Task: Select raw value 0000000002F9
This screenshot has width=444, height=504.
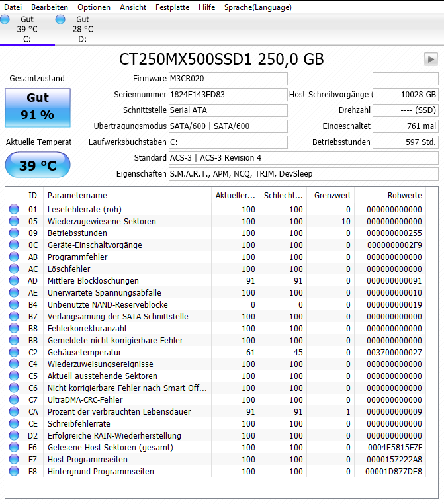Action: click(x=394, y=245)
